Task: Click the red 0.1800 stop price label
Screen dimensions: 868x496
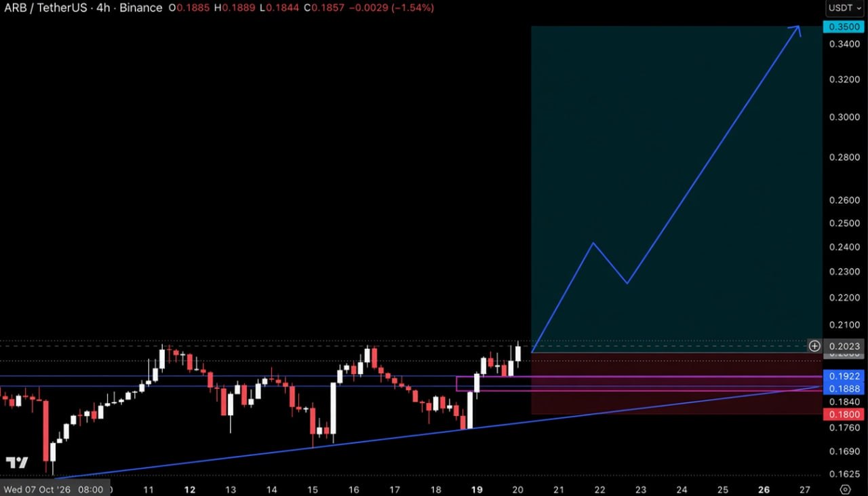Action: coord(844,414)
